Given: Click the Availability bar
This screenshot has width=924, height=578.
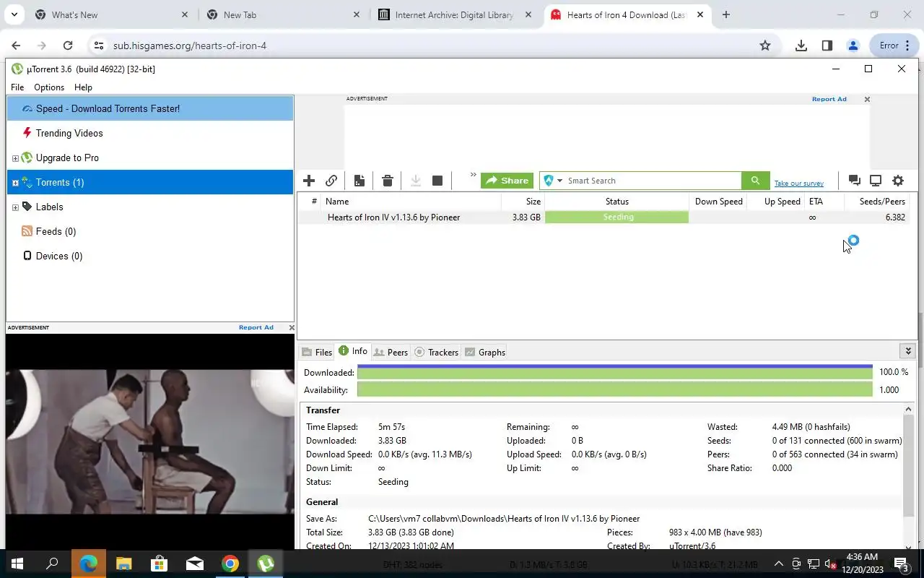Looking at the screenshot, I should click(x=615, y=389).
